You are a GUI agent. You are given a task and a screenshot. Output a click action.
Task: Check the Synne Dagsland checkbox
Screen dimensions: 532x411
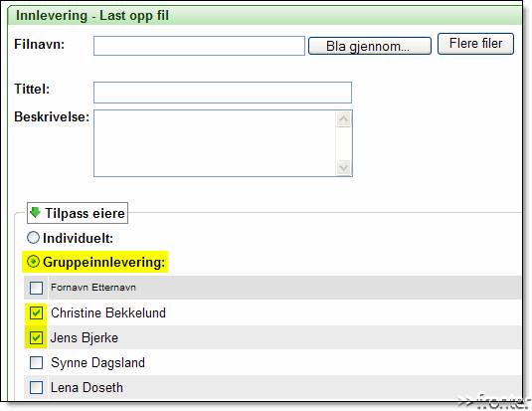(36, 362)
